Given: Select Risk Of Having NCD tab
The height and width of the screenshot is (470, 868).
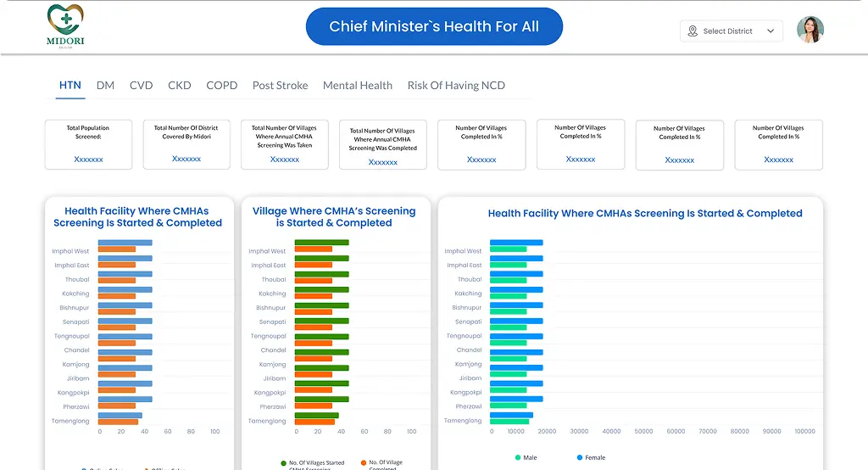Looking at the screenshot, I should (456, 86).
